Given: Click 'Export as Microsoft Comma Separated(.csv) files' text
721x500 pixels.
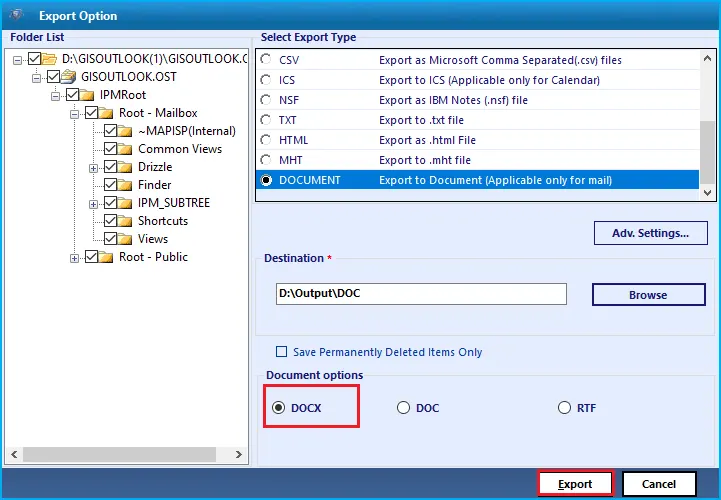Looking at the screenshot, I should [500, 60].
